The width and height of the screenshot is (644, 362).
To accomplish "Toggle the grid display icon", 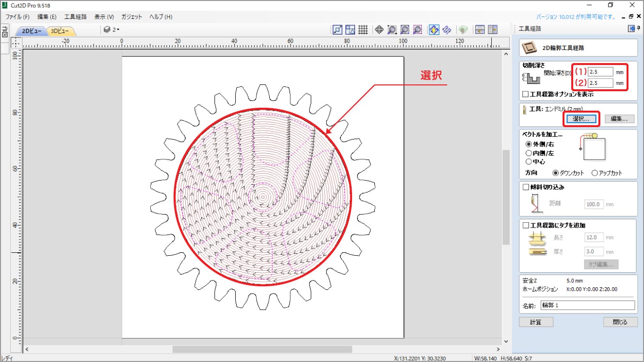I will (x=363, y=30).
